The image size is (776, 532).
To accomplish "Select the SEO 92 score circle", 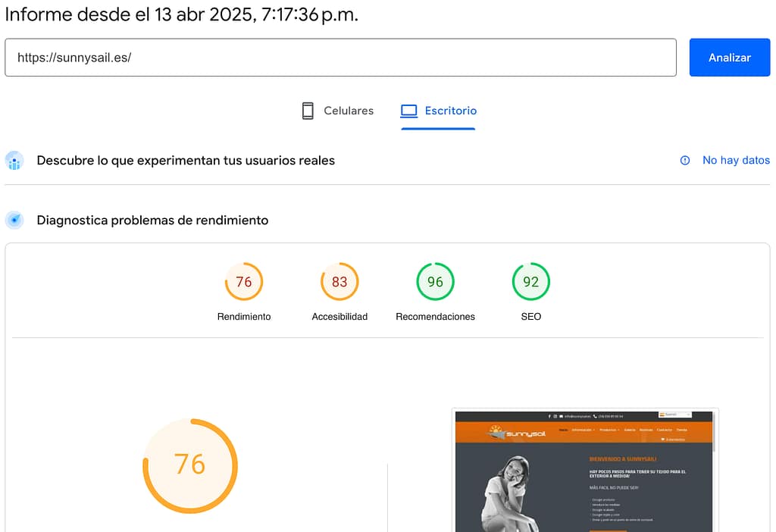I will pyautogui.click(x=530, y=282).
